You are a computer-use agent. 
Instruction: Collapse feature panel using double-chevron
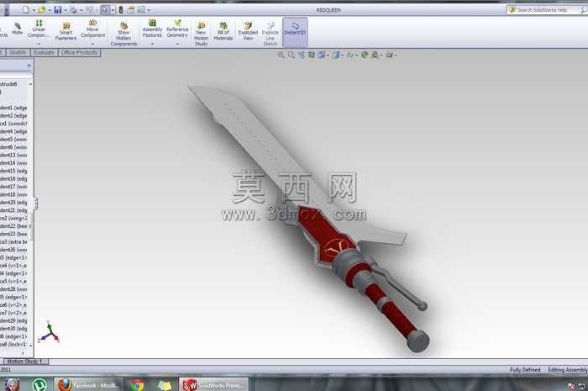29,66
